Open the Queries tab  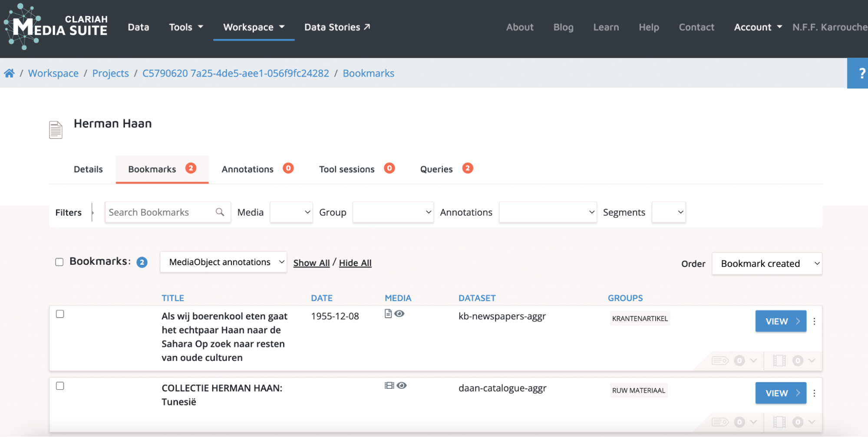click(436, 169)
